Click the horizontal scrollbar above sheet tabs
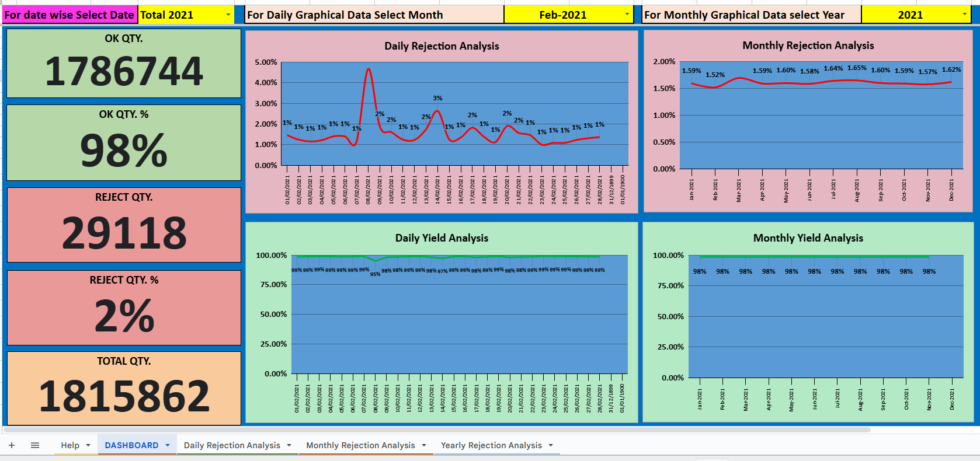This screenshot has width=980, height=461. pos(437,429)
